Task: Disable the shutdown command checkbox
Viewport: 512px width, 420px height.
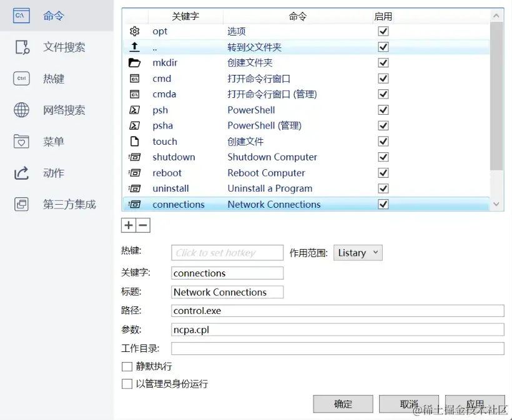Action: [383, 157]
